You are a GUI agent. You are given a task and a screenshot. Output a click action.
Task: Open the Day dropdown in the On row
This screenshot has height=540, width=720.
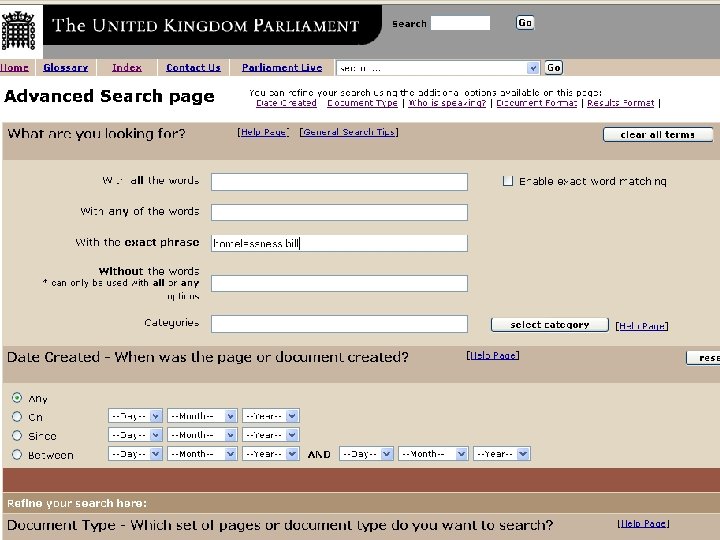click(x=135, y=416)
